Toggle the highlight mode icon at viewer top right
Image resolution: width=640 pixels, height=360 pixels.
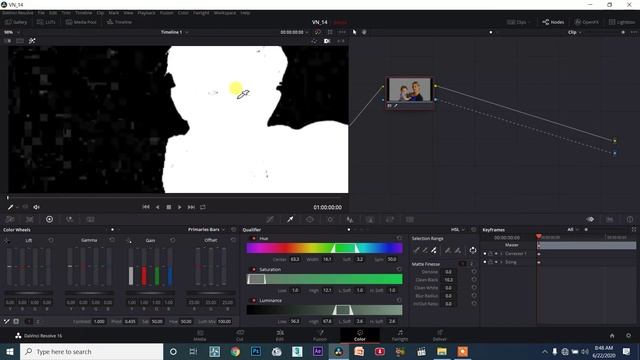327,41
